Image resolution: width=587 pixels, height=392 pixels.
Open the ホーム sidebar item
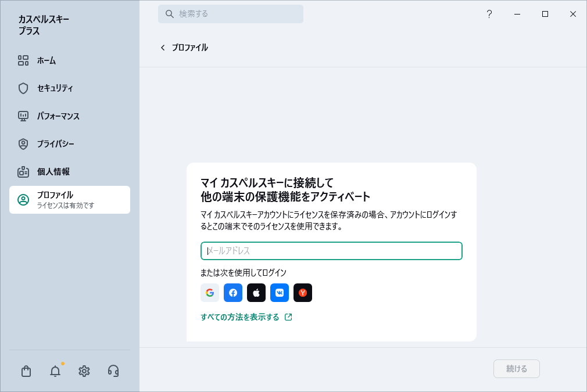46,60
